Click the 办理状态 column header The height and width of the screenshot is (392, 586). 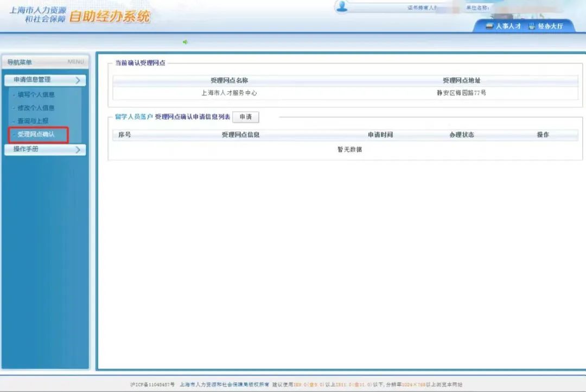pyautogui.click(x=462, y=135)
